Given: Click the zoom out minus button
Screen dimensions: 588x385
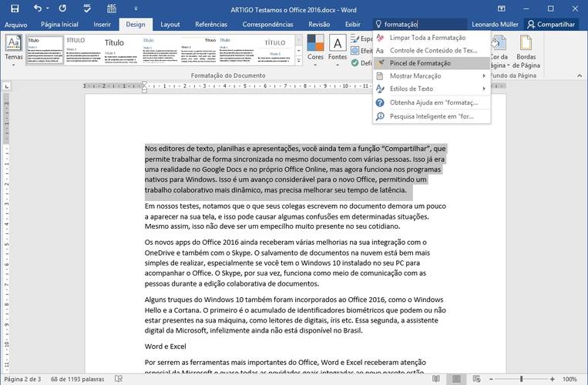Looking at the screenshot, I should (491, 379).
